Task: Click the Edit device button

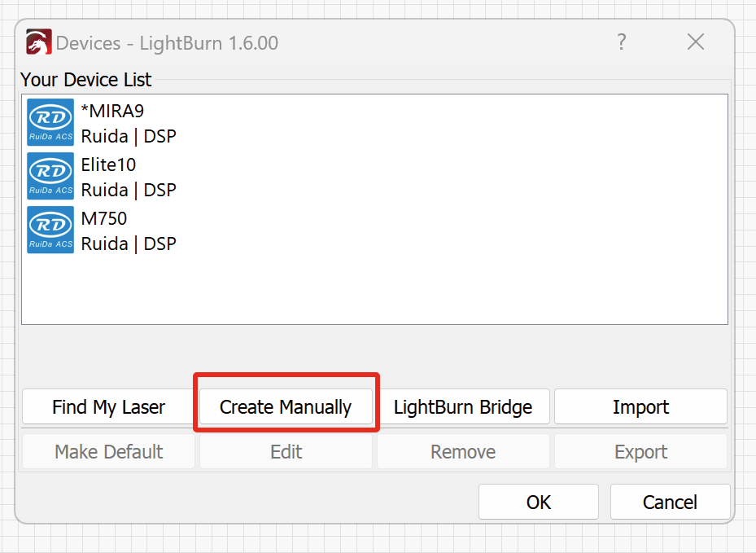Action: click(286, 452)
